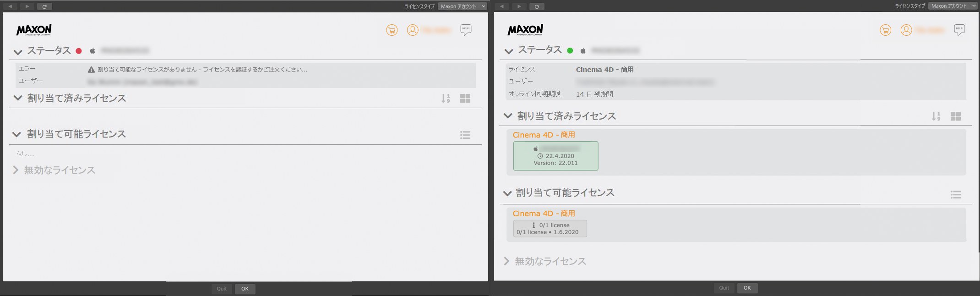Click Cinema 4D - 商用 heading under assigned licenses
980x296 pixels.
click(x=544, y=135)
